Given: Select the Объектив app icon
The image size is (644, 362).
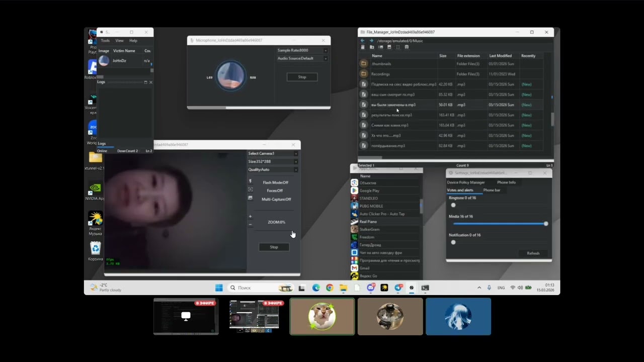Looking at the screenshot, I should tap(354, 183).
